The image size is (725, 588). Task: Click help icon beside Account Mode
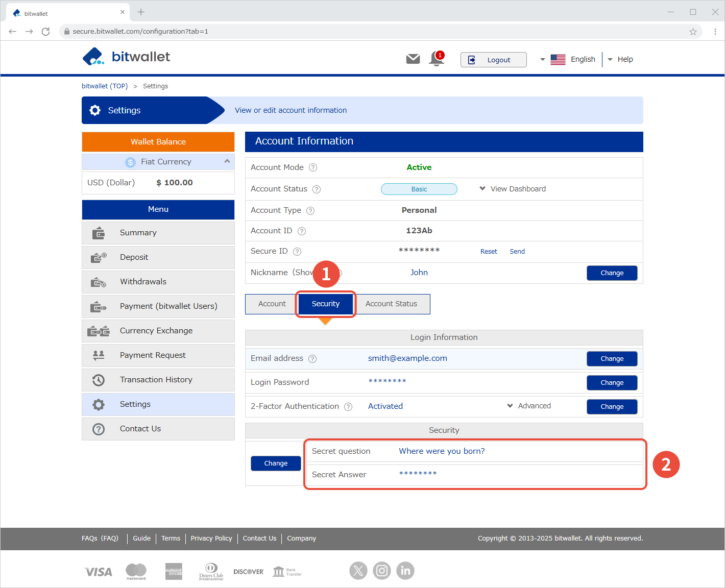tap(313, 167)
